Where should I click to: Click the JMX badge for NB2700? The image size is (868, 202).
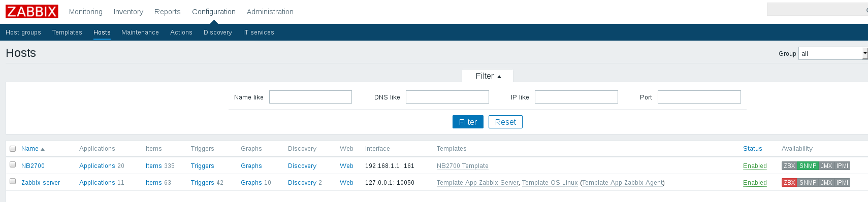tap(826, 166)
